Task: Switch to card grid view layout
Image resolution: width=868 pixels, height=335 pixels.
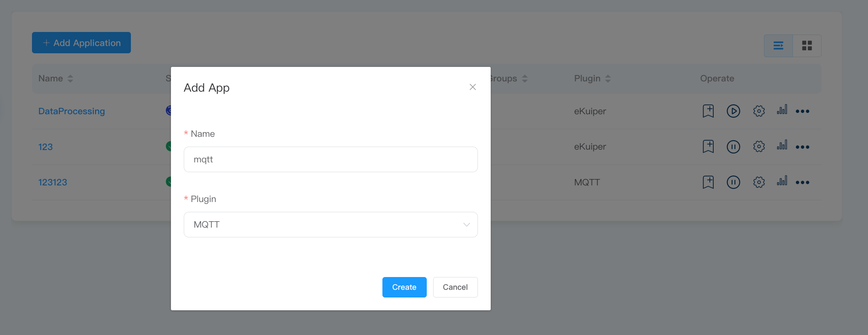Action: [807, 46]
